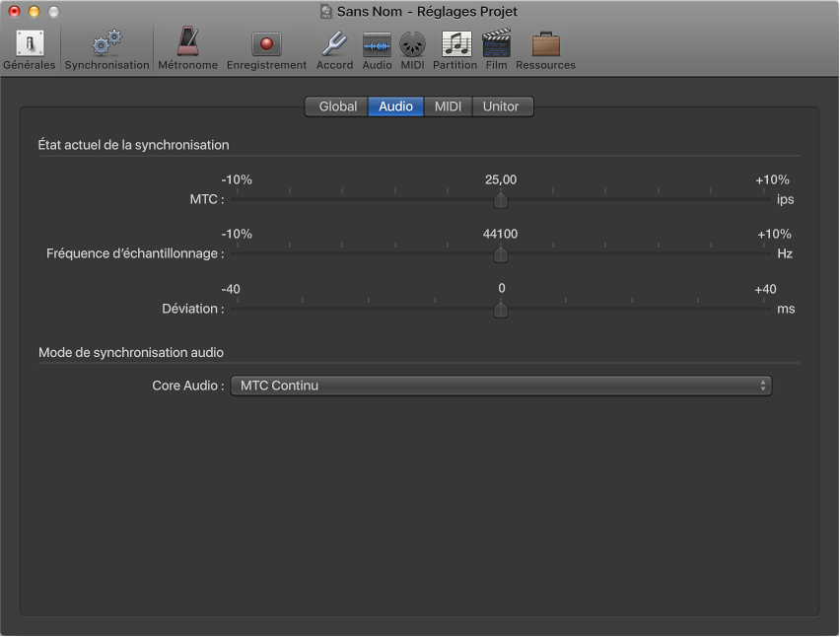Switch to the Unitor tab

[x=502, y=106]
